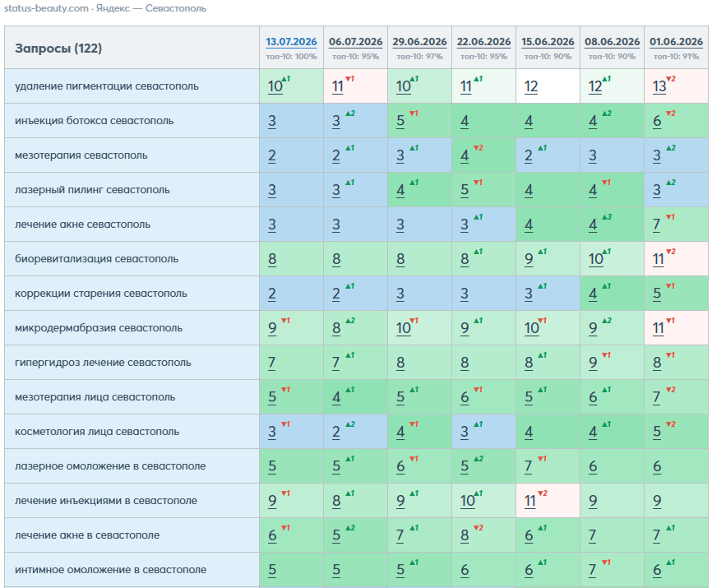Screen dimensions: 712x588
Task: Open the 15.06.2026 date header
Action: pyautogui.click(x=548, y=42)
